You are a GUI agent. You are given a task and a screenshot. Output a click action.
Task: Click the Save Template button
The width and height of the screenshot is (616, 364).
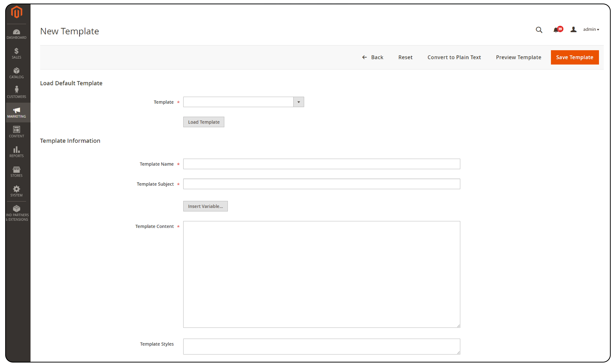tap(575, 57)
